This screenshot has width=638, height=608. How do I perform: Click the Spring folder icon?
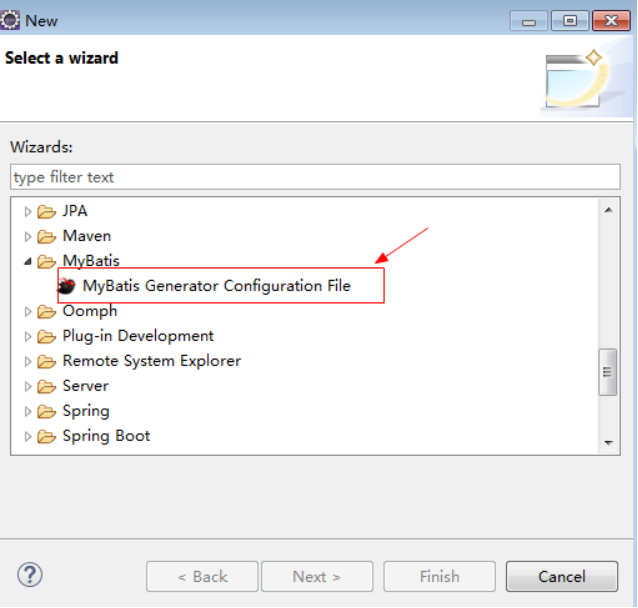(x=46, y=411)
